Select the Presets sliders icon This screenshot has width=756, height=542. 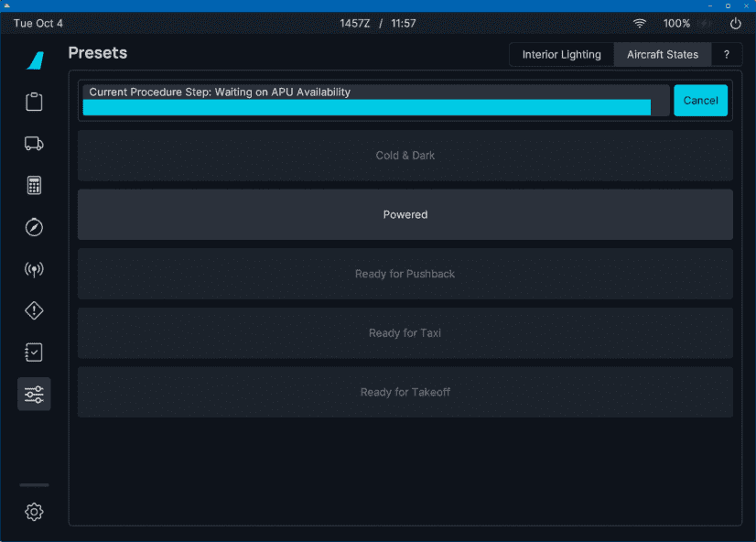pos(34,395)
